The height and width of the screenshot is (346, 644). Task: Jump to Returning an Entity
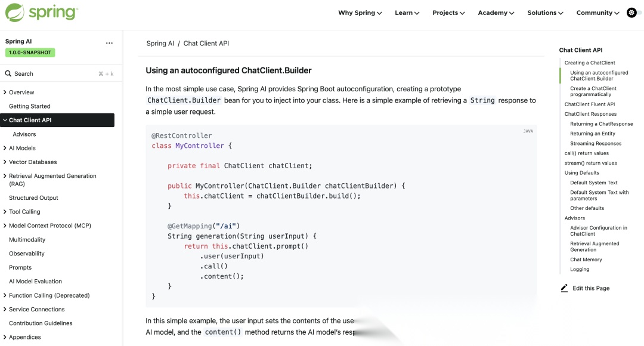(x=593, y=134)
